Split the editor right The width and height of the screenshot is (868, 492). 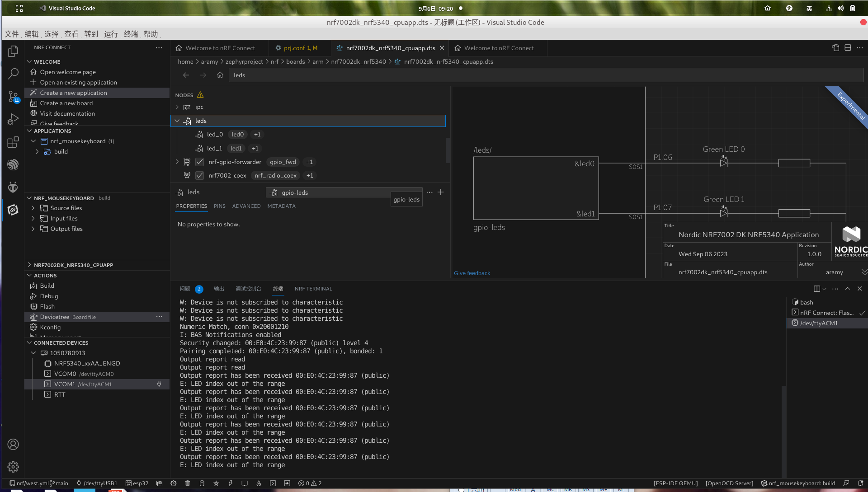[848, 48]
